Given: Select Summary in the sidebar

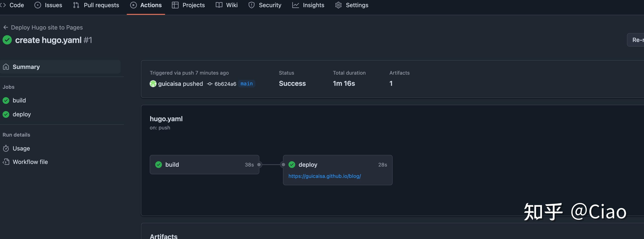Looking at the screenshot, I should (x=26, y=67).
